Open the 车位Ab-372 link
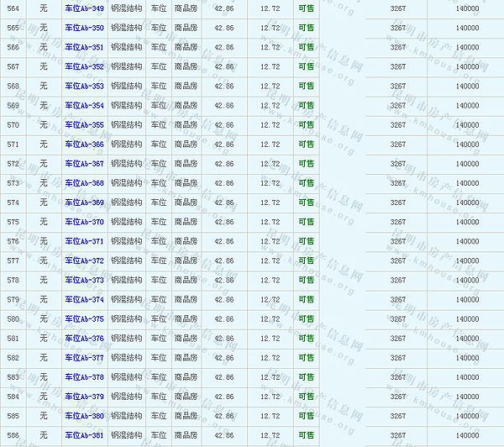The height and width of the screenshot is (447, 504). point(84,260)
